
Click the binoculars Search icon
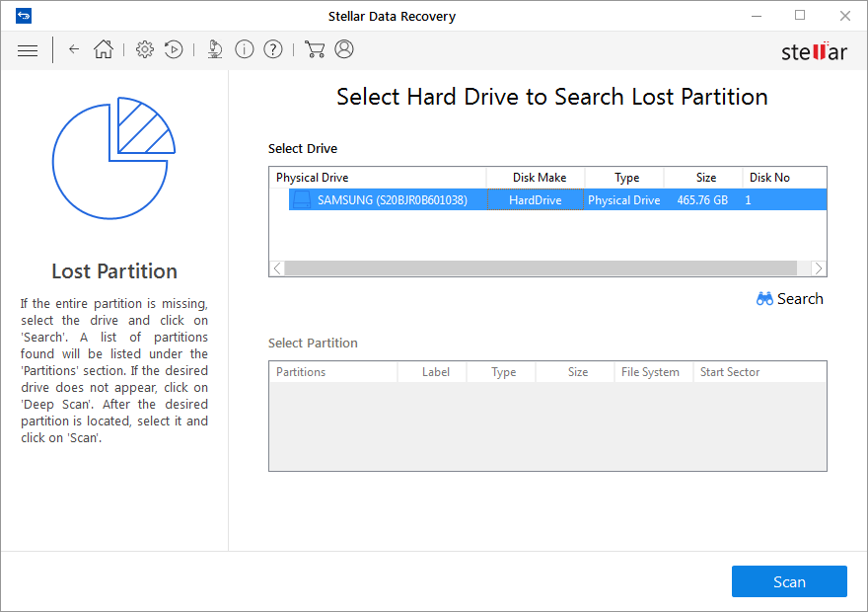[x=764, y=299]
